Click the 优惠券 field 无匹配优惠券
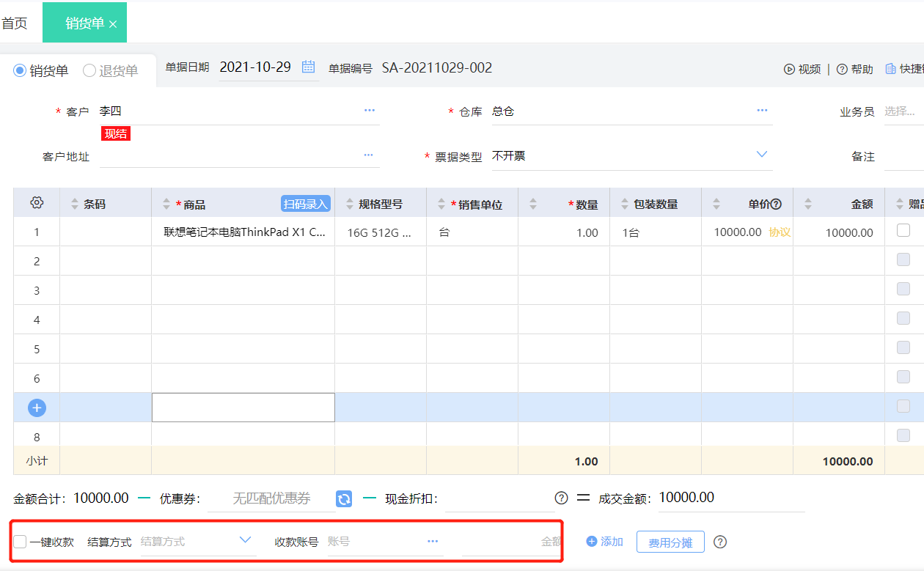Image resolution: width=924 pixels, height=571 pixels. (271, 499)
